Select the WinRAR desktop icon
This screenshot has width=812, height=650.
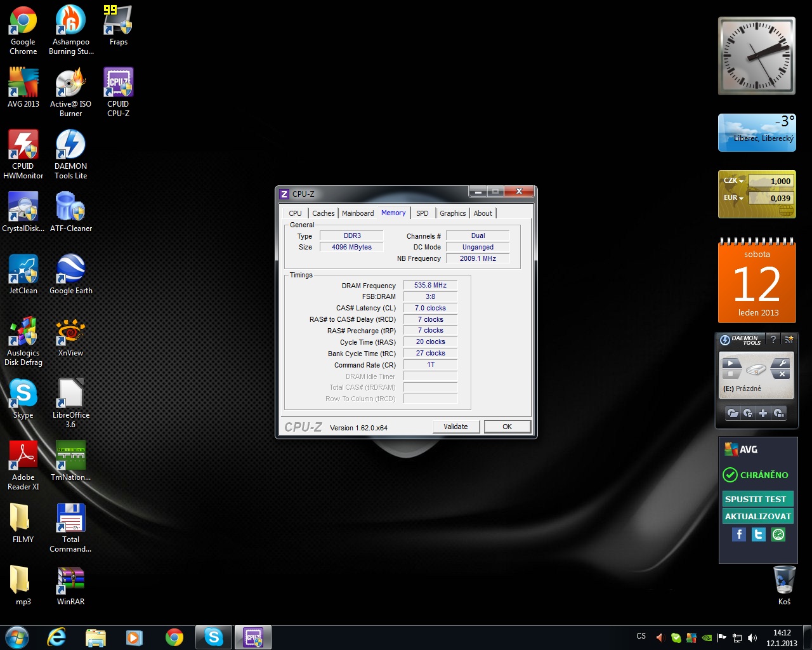pos(71,585)
